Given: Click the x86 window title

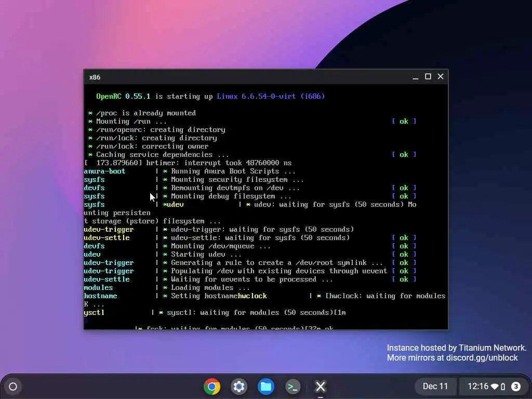Looking at the screenshot, I should [x=95, y=77].
